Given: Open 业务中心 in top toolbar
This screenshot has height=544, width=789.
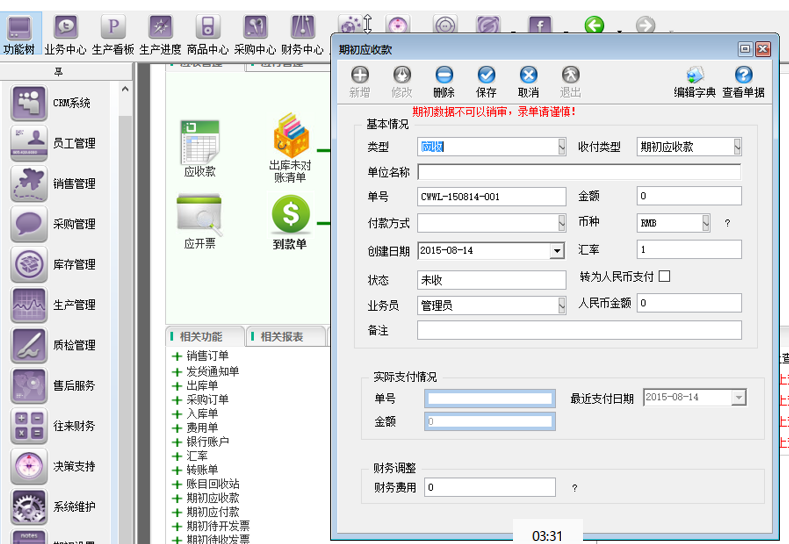Looking at the screenshot, I should 65,34.
